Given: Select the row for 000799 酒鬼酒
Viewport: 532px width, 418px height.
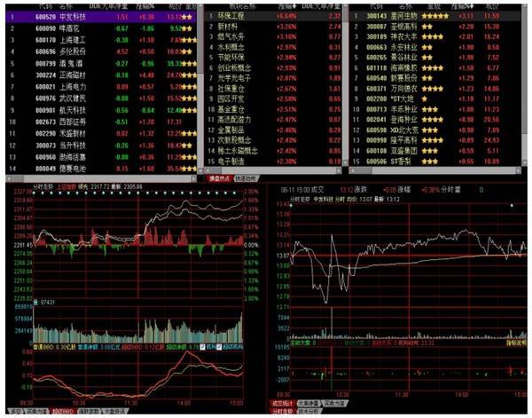Looking at the screenshot, I should (x=101, y=64).
